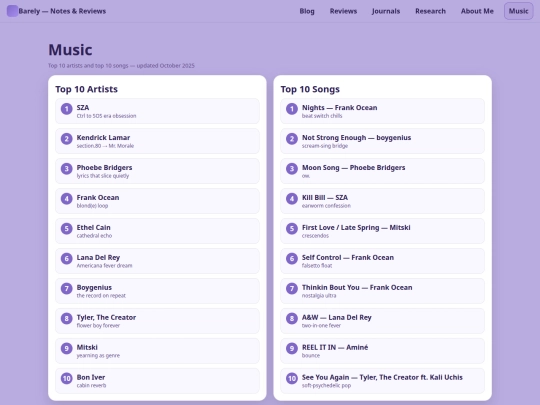This screenshot has height=405, width=540.
Task: Click rank badge 3 beside Moon Song
Action: (x=292, y=169)
